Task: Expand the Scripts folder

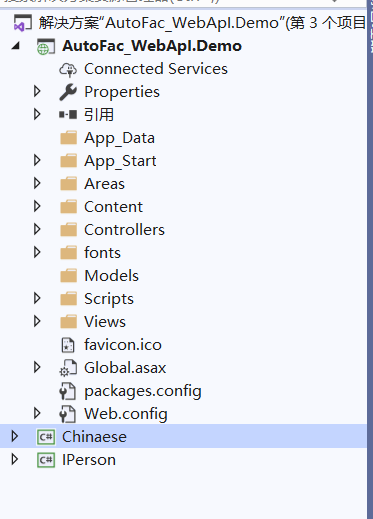Action: (37, 299)
